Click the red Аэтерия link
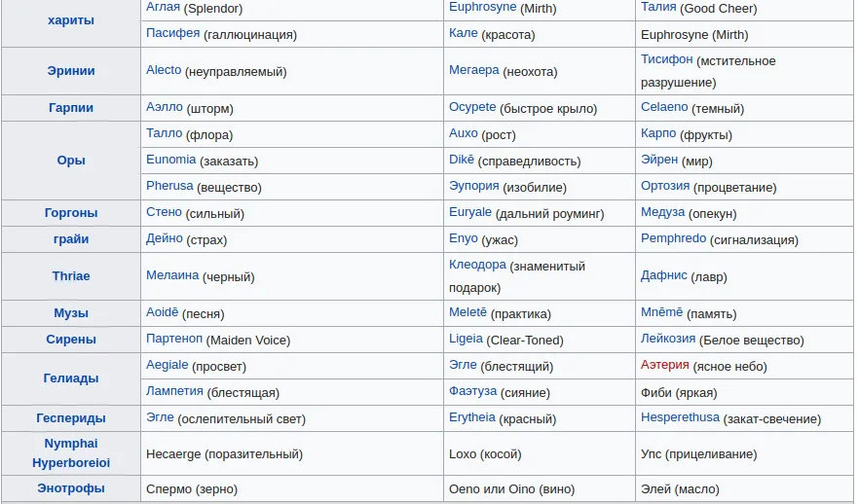 (x=665, y=365)
